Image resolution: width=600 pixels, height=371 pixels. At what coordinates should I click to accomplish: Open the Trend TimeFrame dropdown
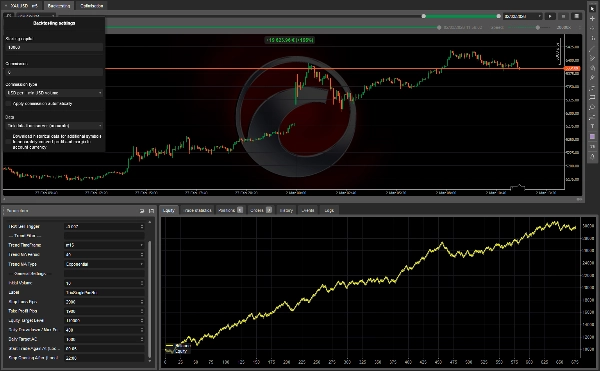click(104, 245)
